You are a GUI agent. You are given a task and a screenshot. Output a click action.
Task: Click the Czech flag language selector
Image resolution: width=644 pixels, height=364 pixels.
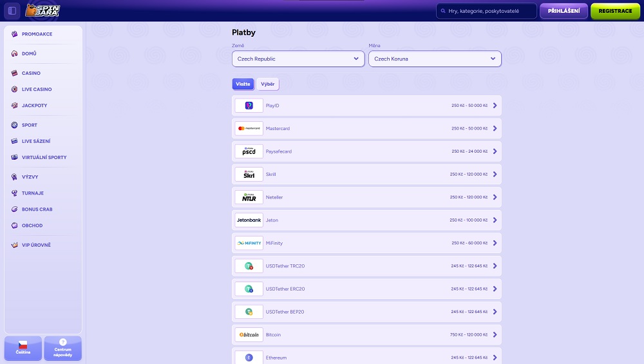[x=23, y=345]
